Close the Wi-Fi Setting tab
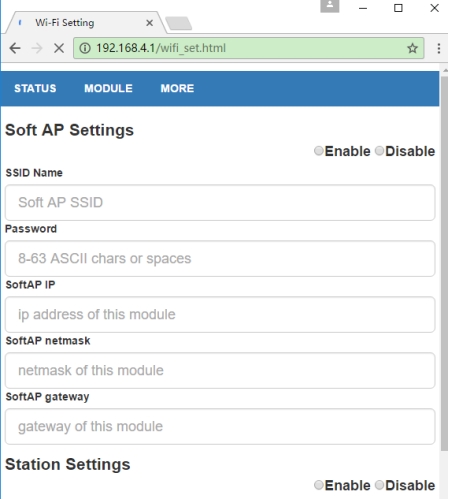 [150, 23]
